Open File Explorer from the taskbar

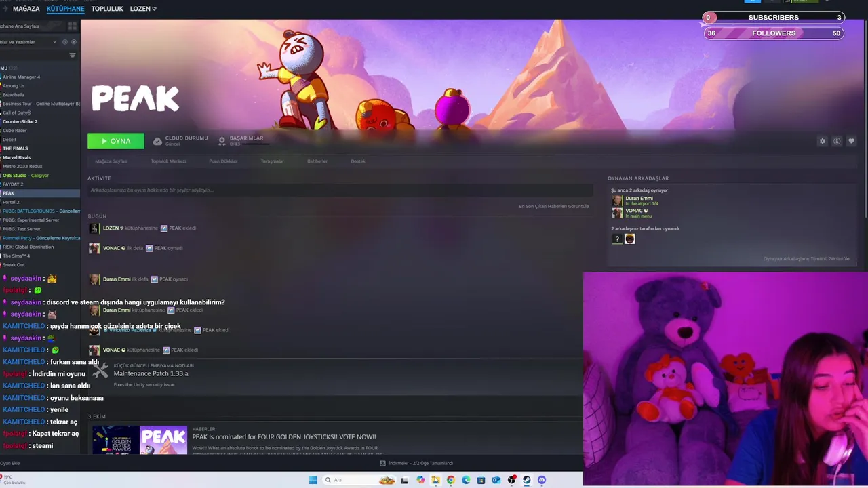click(435, 480)
